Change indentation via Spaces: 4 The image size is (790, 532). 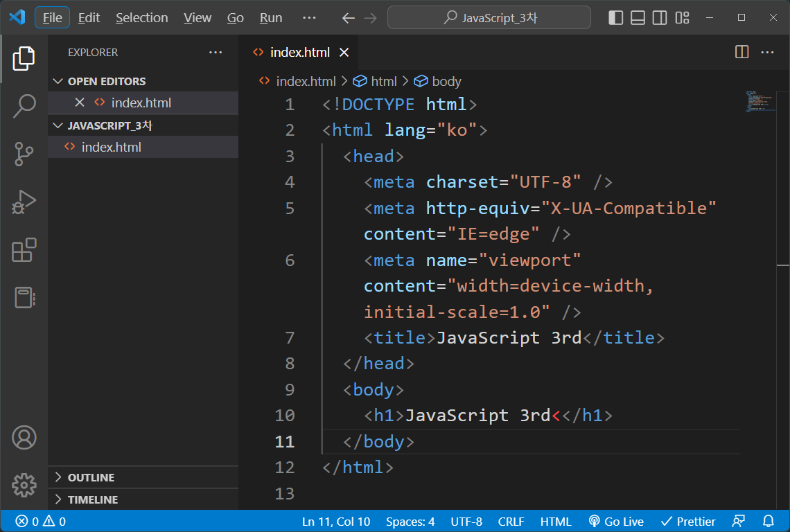410,522
